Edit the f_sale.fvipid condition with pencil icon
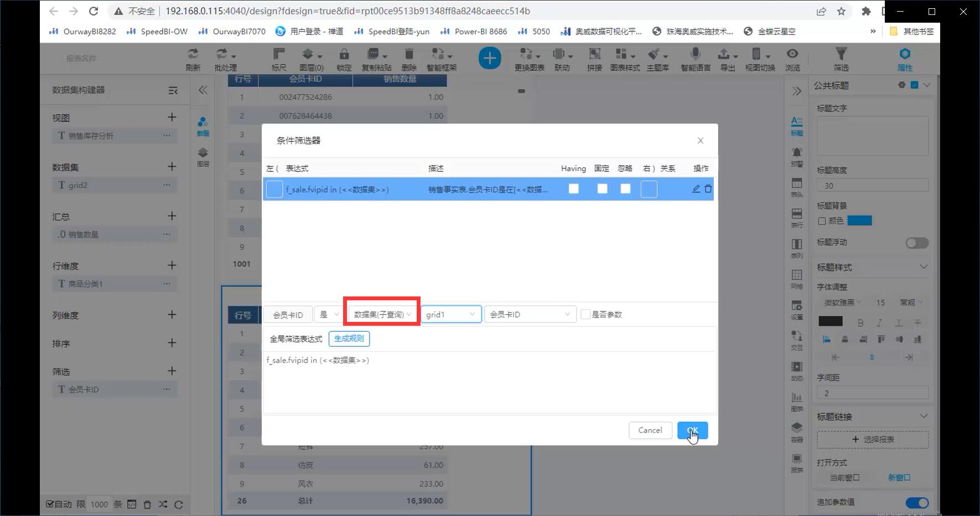This screenshot has height=516, width=980. pyautogui.click(x=696, y=189)
